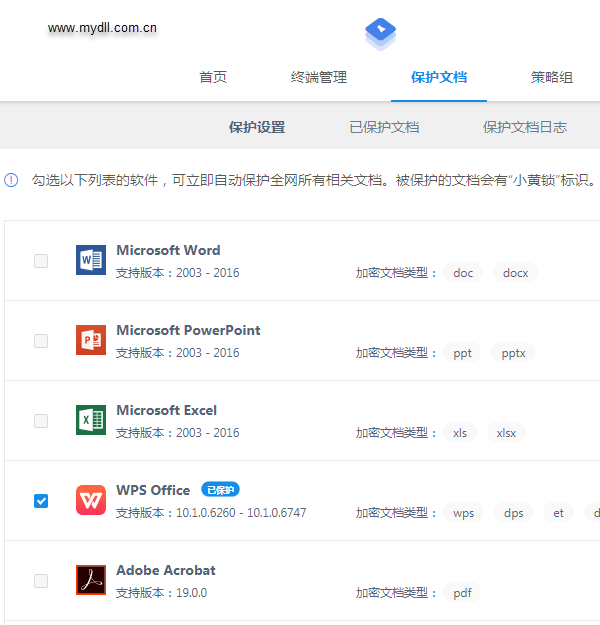This screenshot has height=625, width=600.
Task: Click the Adobe Acrobat title
Action: (x=166, y=570)
